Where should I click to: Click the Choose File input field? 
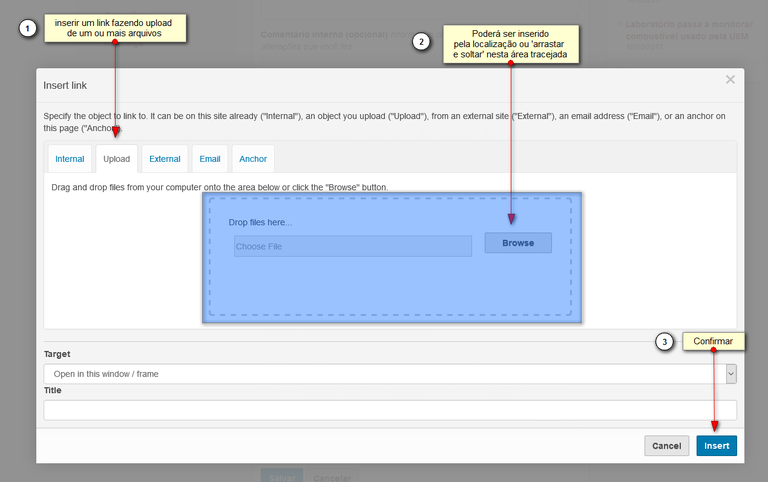click(352, 246)
